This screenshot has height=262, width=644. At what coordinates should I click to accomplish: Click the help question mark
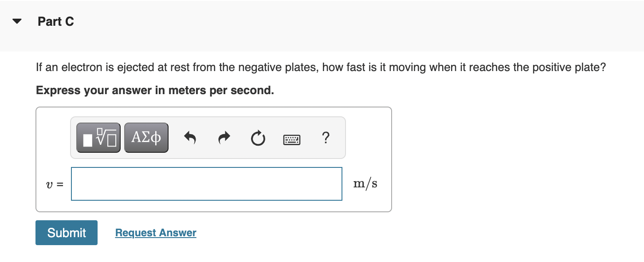[x=326, y=138]
